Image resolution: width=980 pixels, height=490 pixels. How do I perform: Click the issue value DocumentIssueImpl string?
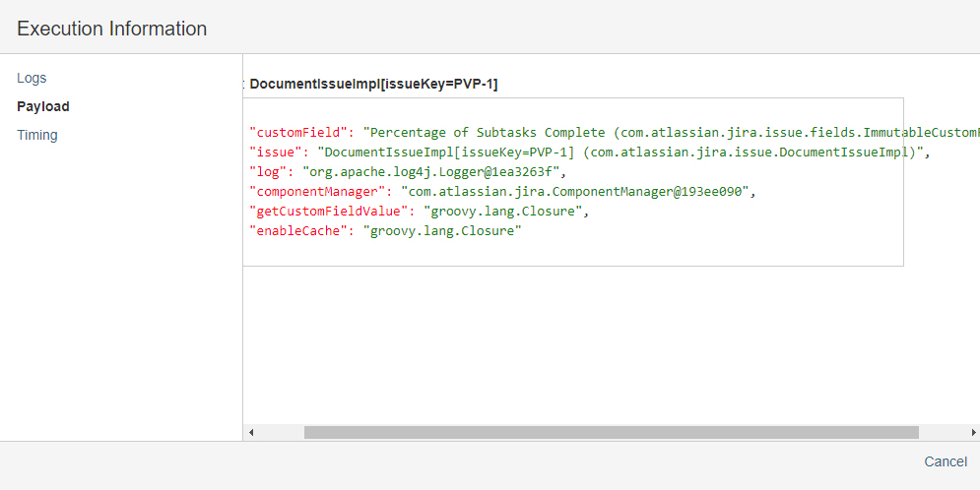tap(620, 153)
